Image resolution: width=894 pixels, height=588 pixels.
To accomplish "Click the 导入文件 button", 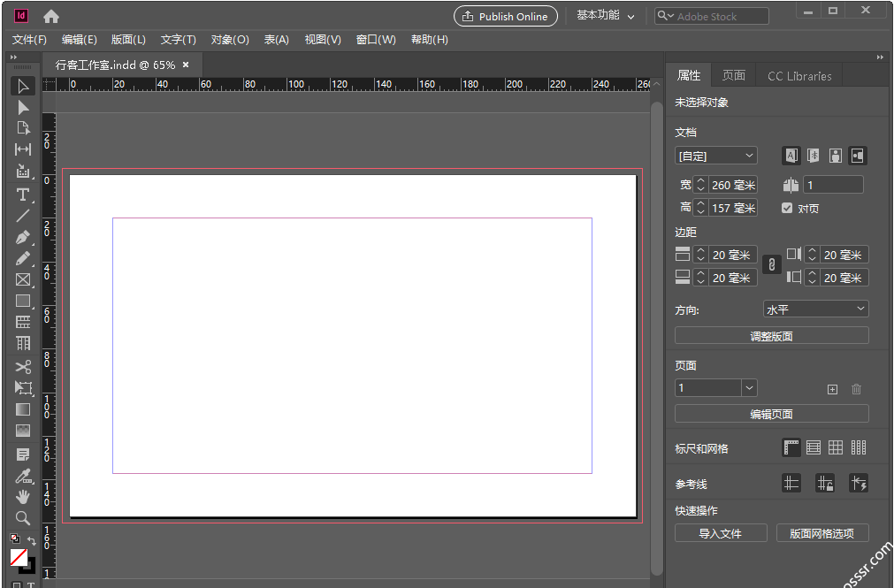I will (x=721, y=533).
